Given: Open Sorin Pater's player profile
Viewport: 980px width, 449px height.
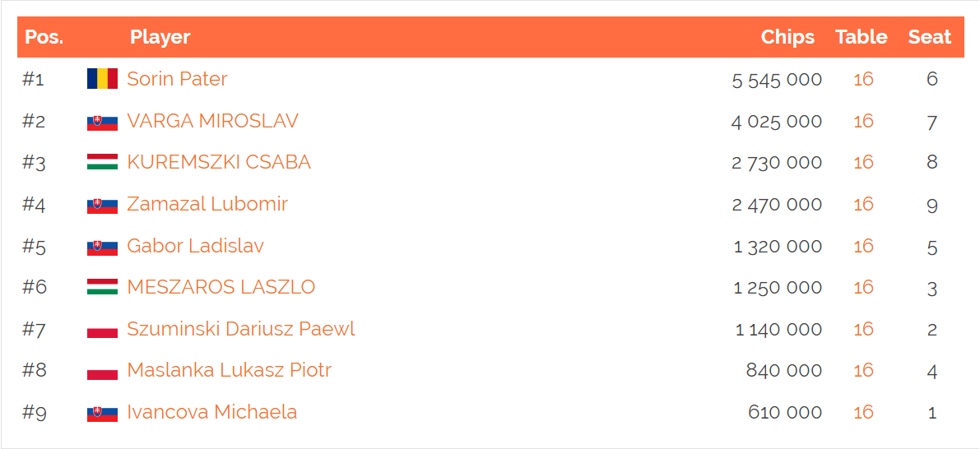Looking at the screenshot, I should (x=177, y=79).
